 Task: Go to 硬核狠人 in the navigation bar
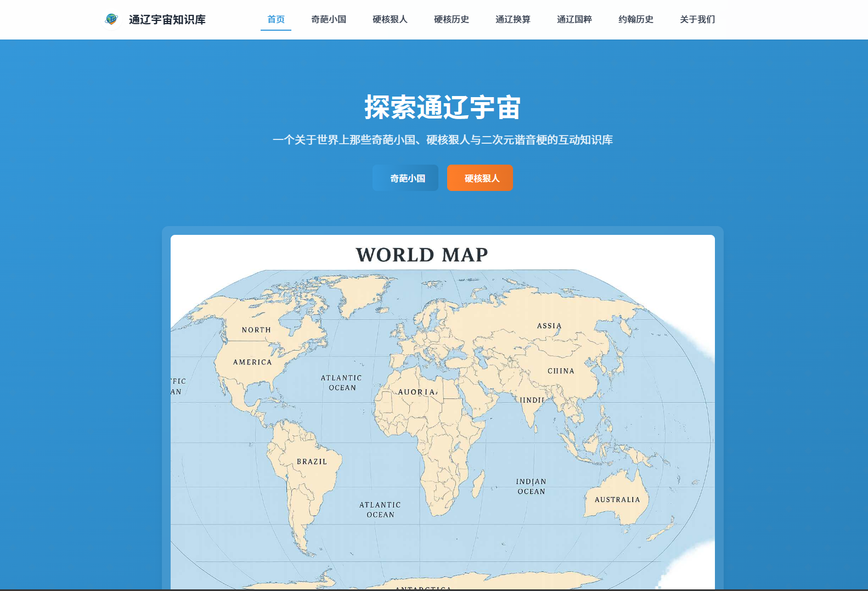[x=390, y=19]
